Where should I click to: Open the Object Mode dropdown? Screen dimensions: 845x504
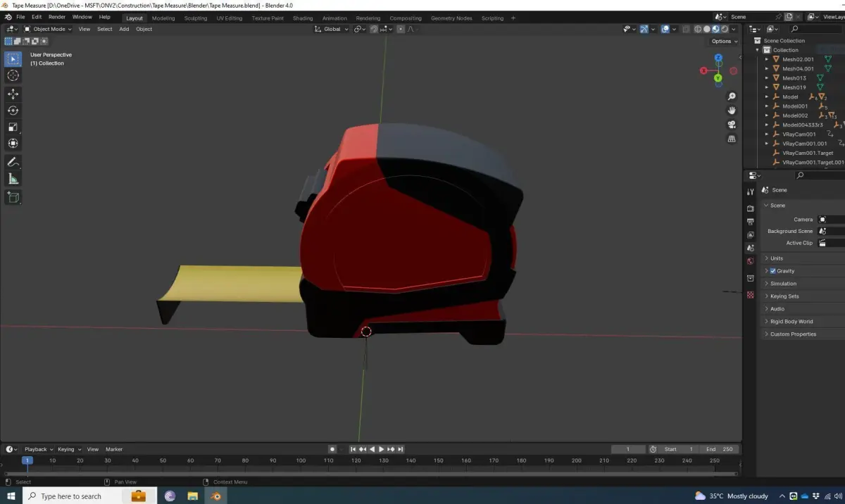coord(48,29)
